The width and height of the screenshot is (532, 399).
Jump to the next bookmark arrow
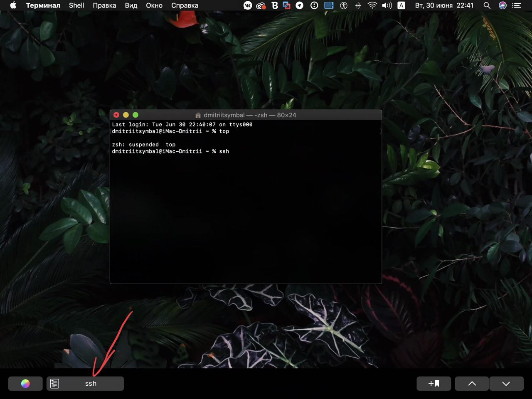pos(506,384)
